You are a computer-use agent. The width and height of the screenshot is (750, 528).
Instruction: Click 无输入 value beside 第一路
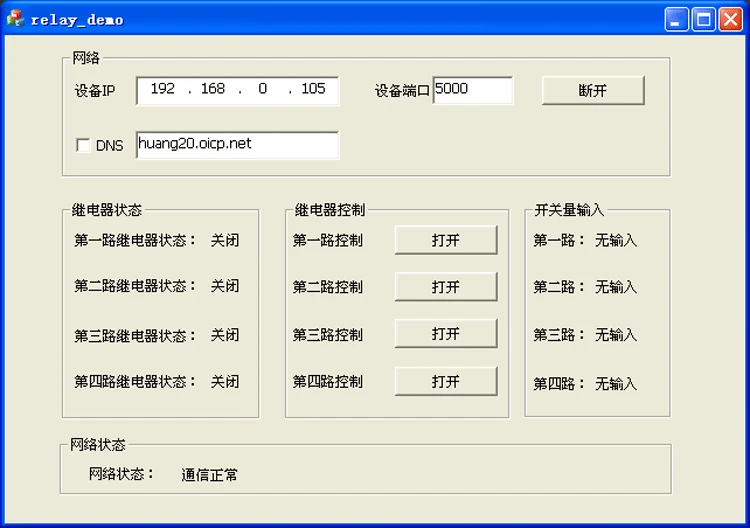pos(616,240)
